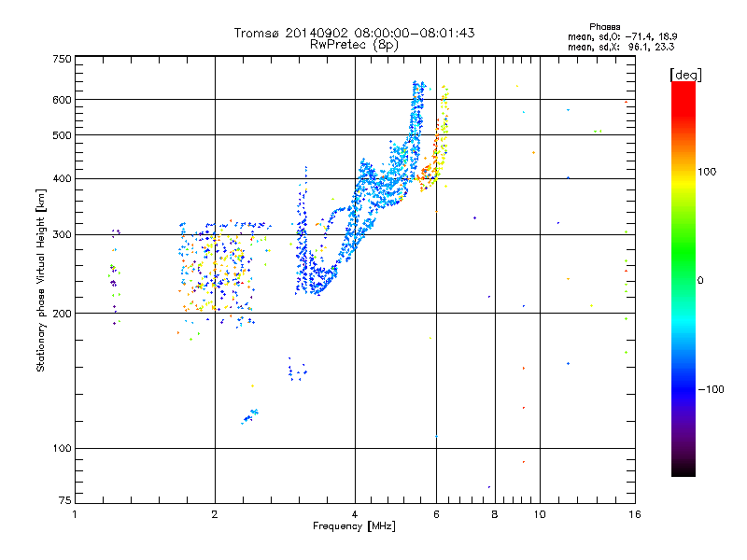Click the colorbar tick label '0'

tap(700, 281)
